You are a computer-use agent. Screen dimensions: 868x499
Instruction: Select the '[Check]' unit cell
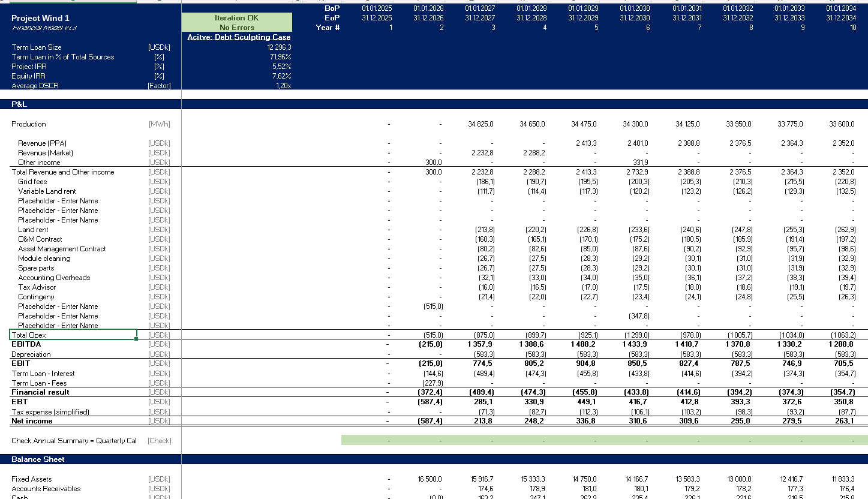click(x=160, y=441)
